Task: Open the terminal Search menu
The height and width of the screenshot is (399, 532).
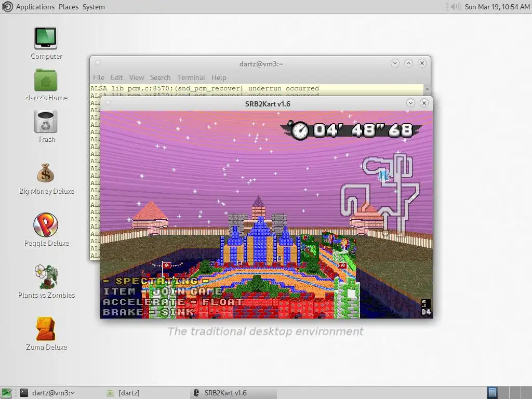Action: coord(160,78)
